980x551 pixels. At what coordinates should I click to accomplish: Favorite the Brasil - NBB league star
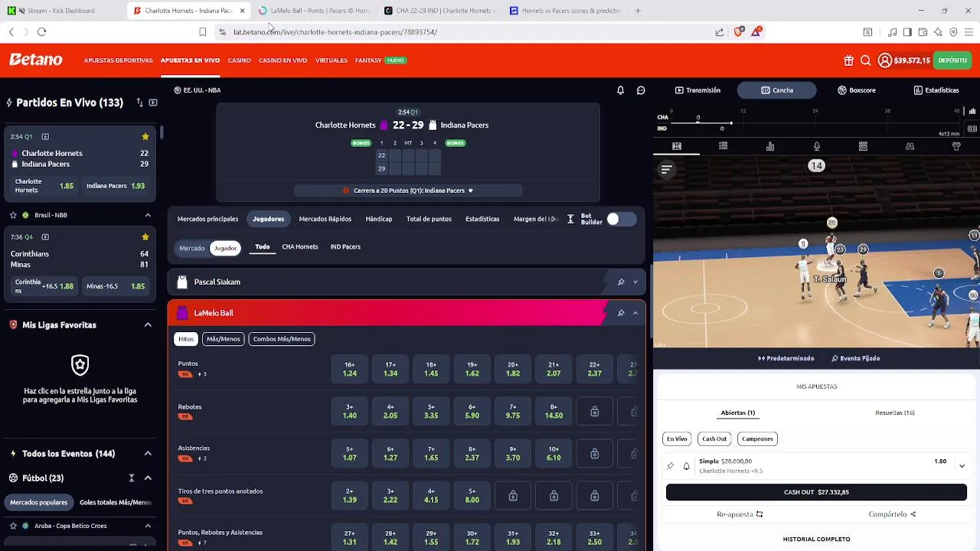[x=13, y=215]
